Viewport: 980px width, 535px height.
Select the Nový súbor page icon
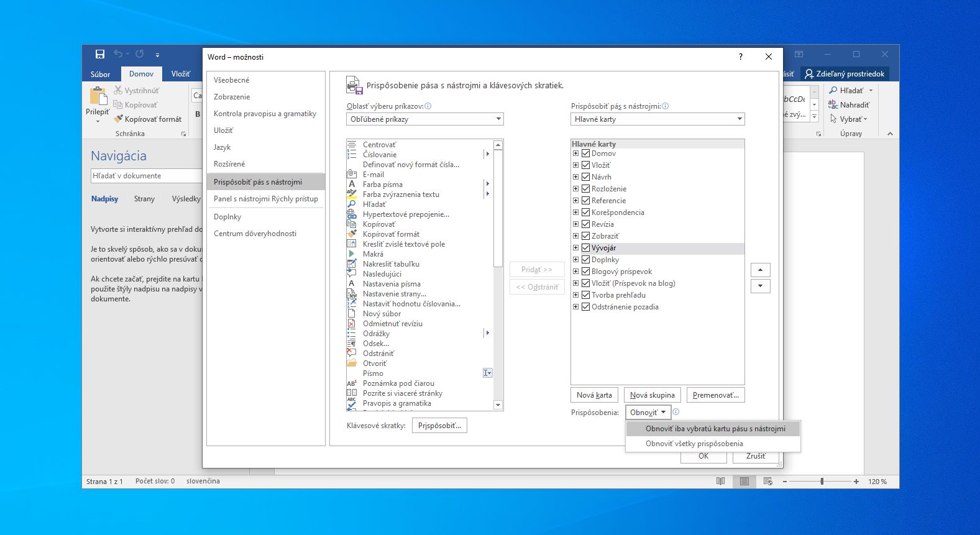pos(352,314)
